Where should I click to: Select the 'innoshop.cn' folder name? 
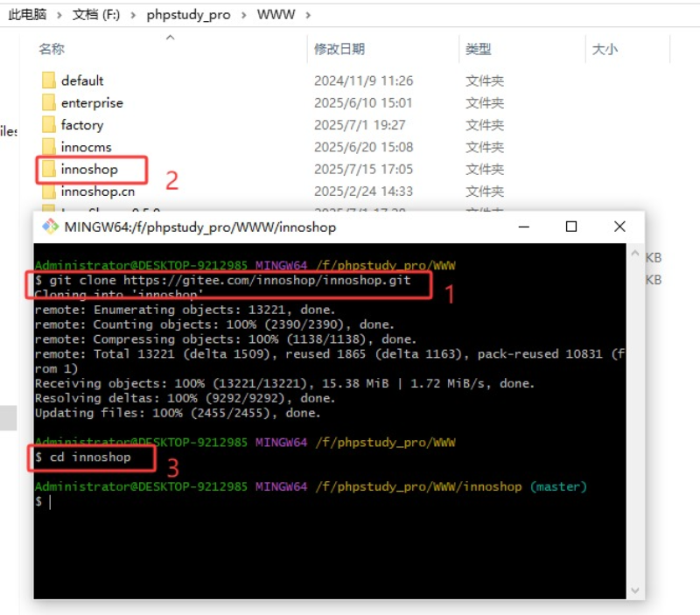(98, 192)
